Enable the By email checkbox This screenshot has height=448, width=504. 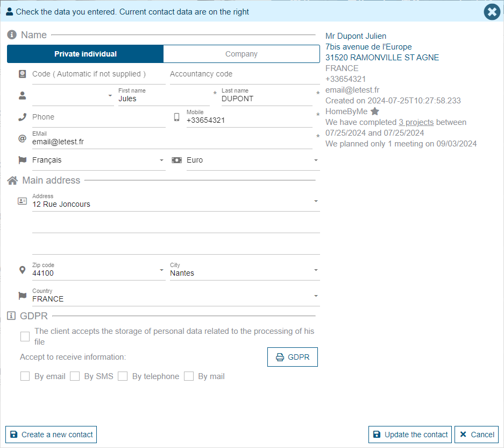25,376
